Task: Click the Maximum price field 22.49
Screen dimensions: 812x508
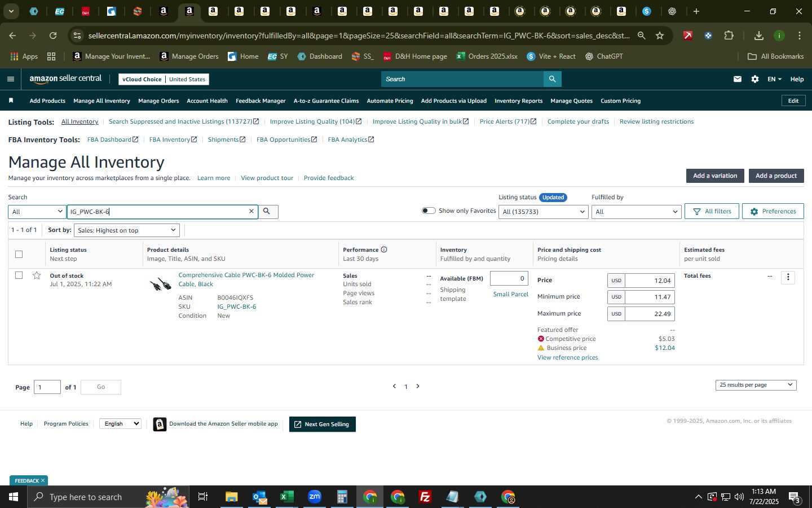Action: click(x=650, y=314)
